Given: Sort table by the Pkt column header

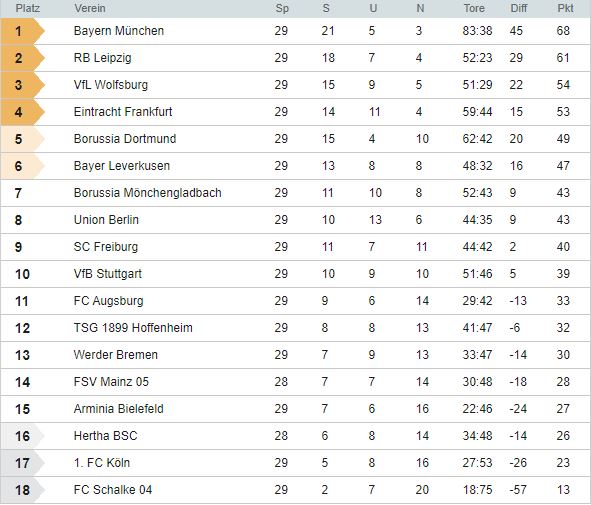Looking at the screenshot, I should click(x=565, y=8).
